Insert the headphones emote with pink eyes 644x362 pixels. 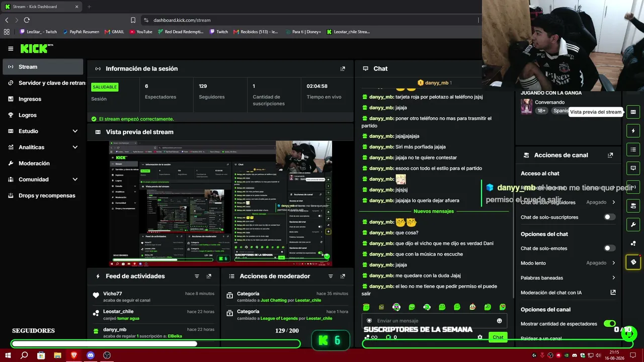[396, 307]
